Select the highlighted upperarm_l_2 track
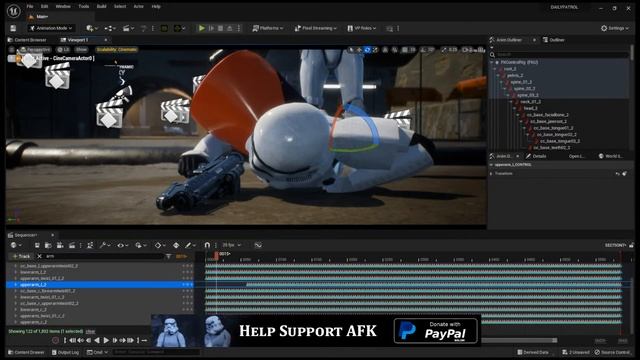The image size is (640, 360). [x=100, y=284]
